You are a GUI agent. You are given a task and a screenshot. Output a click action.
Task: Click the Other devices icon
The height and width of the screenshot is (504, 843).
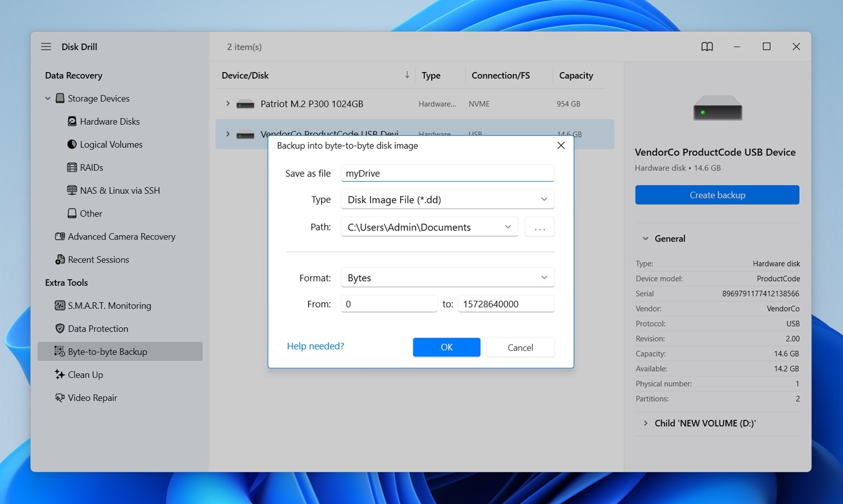coord(72,213)
